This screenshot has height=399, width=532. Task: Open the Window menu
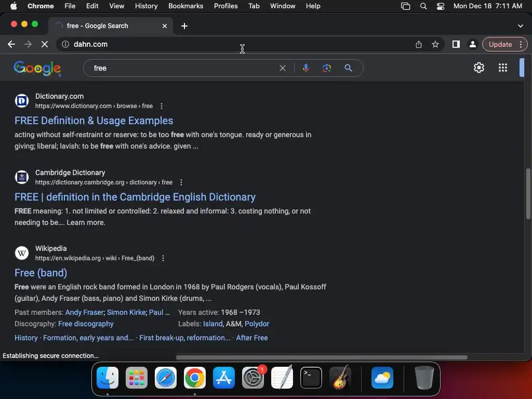(x=283, y=6)
